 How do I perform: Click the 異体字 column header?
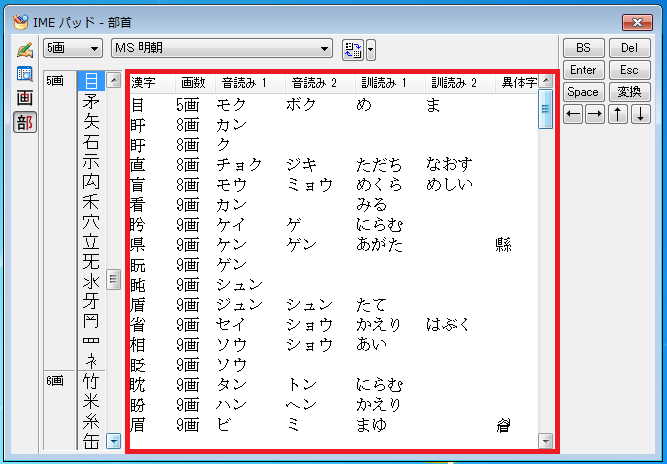(x=517, y=83)
